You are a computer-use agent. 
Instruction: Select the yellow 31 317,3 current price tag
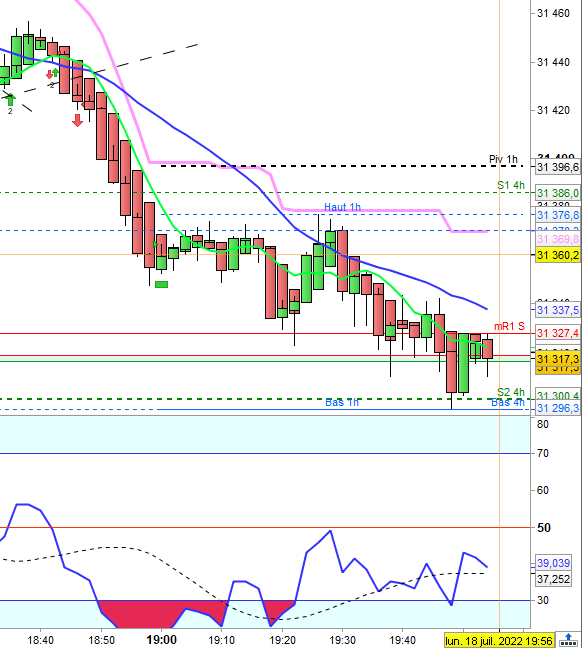click(558, 359)
